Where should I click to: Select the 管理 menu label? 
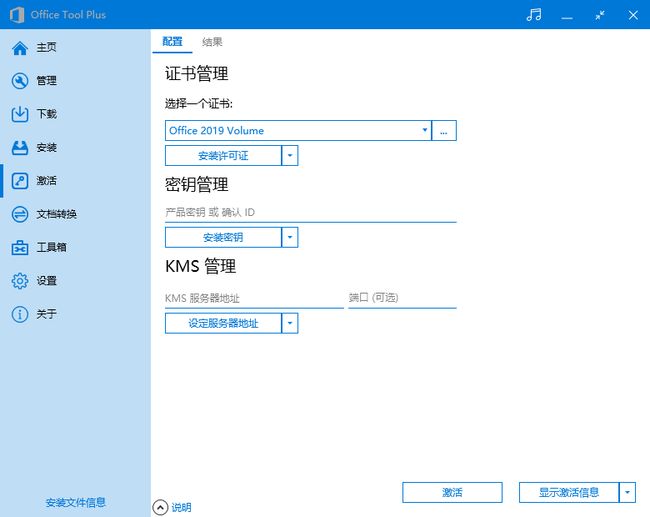(x=46, y=80)
